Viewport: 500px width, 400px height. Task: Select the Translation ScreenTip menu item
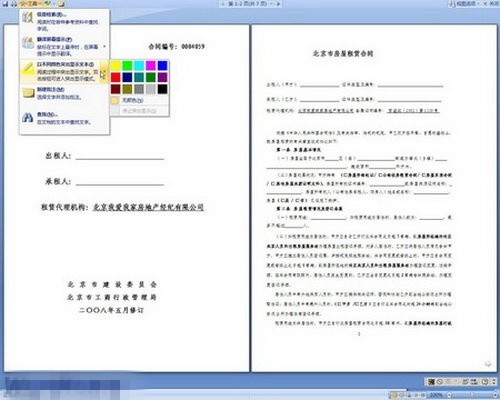64,46
